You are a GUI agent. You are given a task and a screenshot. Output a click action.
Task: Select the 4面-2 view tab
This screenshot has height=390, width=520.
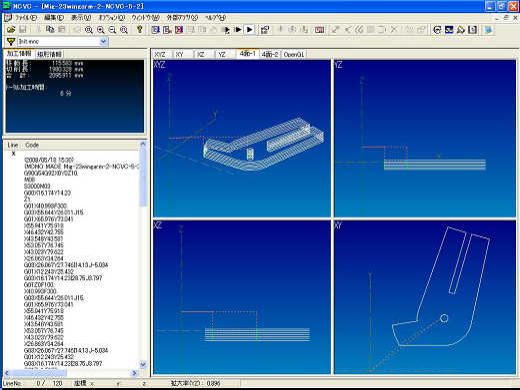click(270, 54)
